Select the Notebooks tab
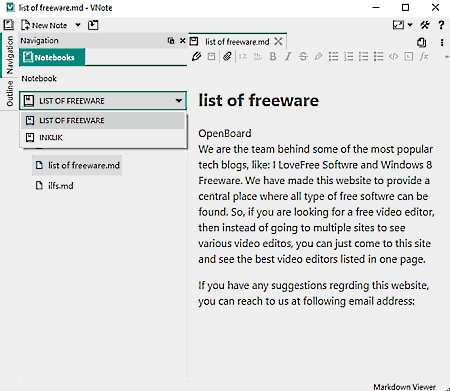The image size is (450, 391). click(x=52, y=57)
